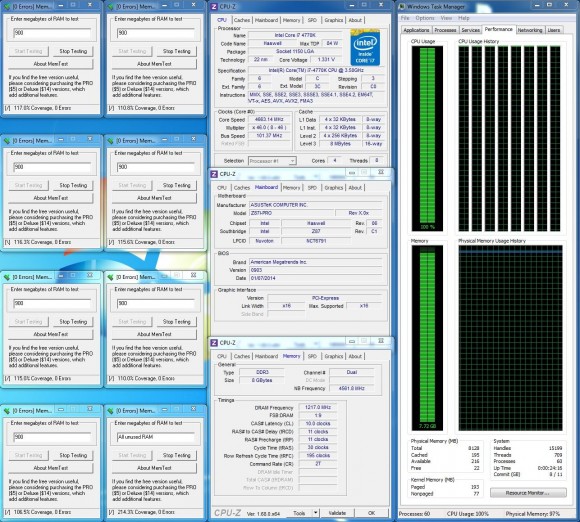Click the 'Socket 1150 LGA' package value

pos(294,51)
